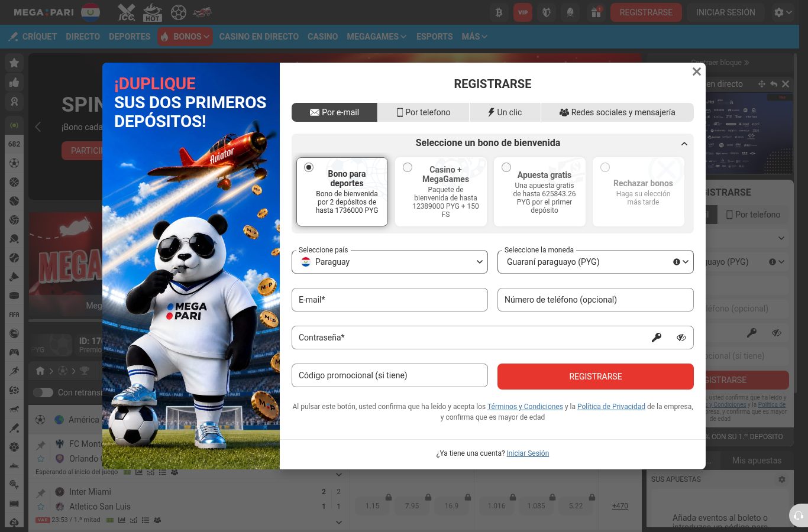
Task: Select the table tennis icon in sidebar
Action: (x=14, y=239)
